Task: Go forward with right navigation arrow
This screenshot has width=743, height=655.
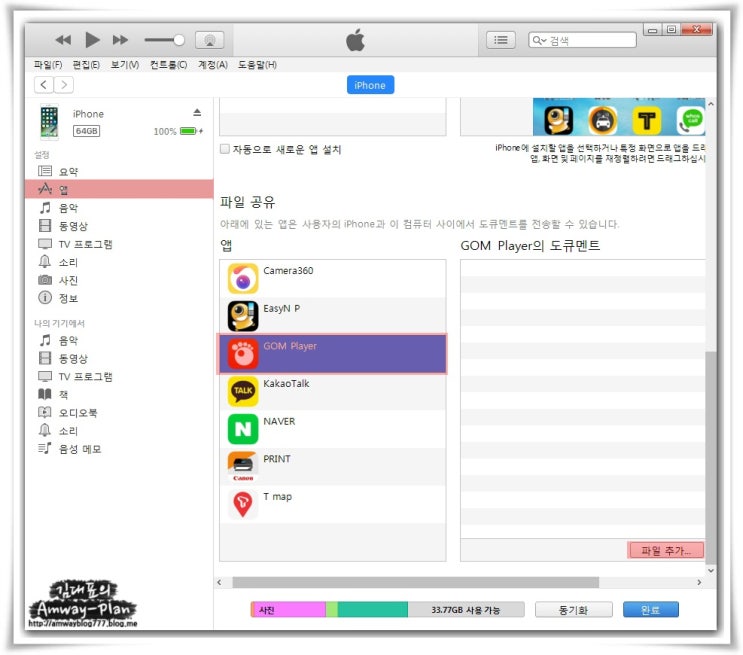Action: [64, 85]
